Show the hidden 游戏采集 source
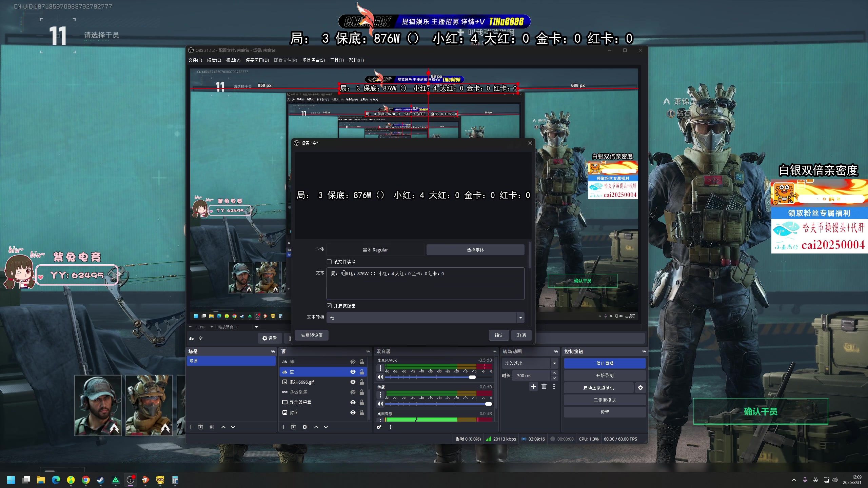Screen dimensions: 868x488 [x=353, y=392]
